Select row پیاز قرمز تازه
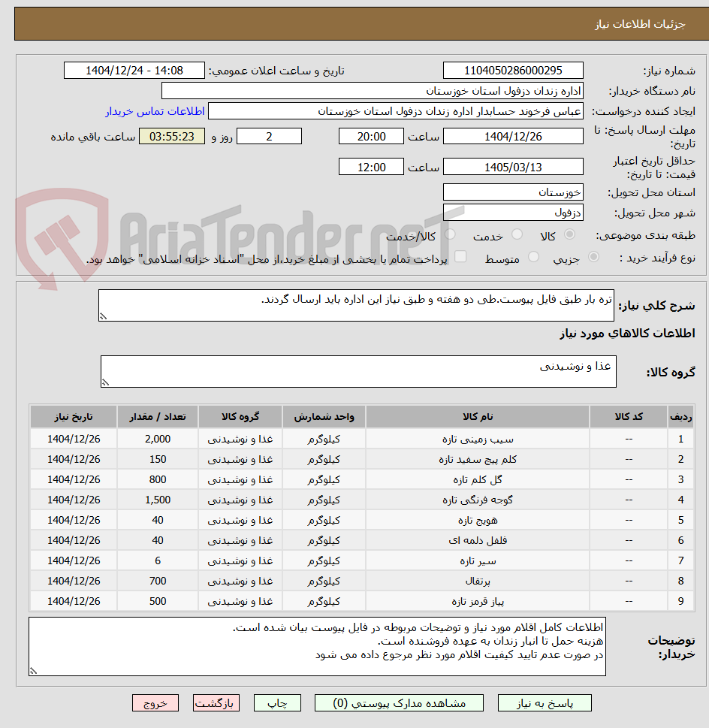The width and height of the screenshot is (709, 728). click(362, 601)
